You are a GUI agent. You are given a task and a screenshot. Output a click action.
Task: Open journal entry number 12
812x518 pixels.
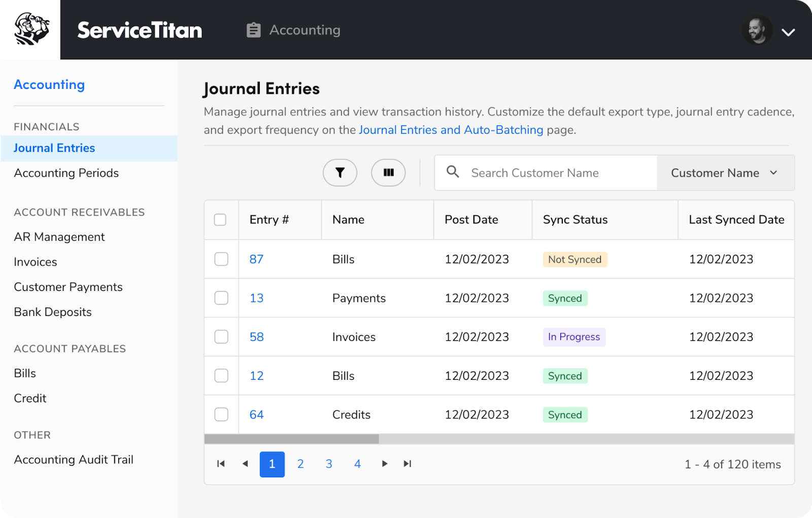tap(256, 376)
